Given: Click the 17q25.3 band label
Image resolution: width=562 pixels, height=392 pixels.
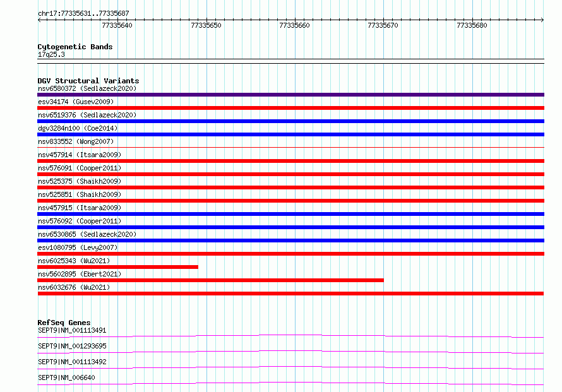Looking at the screenshot, I should click(51, 54).
